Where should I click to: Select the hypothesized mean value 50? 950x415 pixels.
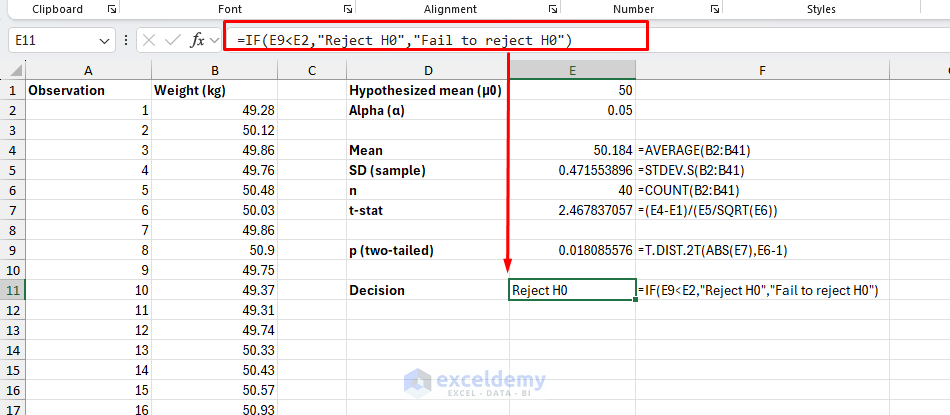[573, 90]
